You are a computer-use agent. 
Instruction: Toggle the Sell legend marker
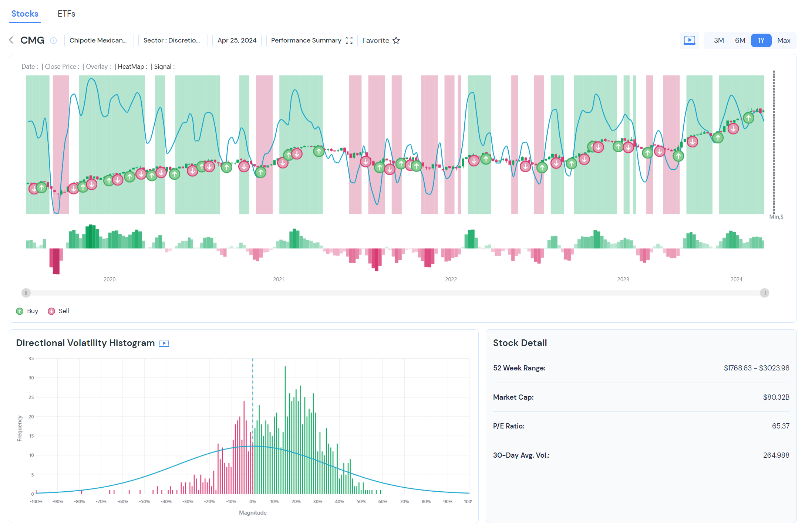pyautogui.click(x=51, y=311)
